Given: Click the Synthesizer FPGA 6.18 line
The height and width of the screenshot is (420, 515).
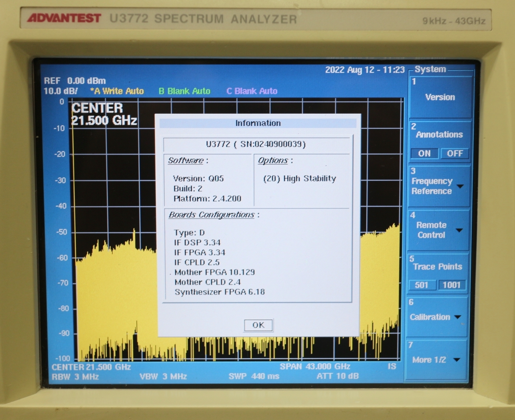Looking at the screenshot, I should [219, 292].
